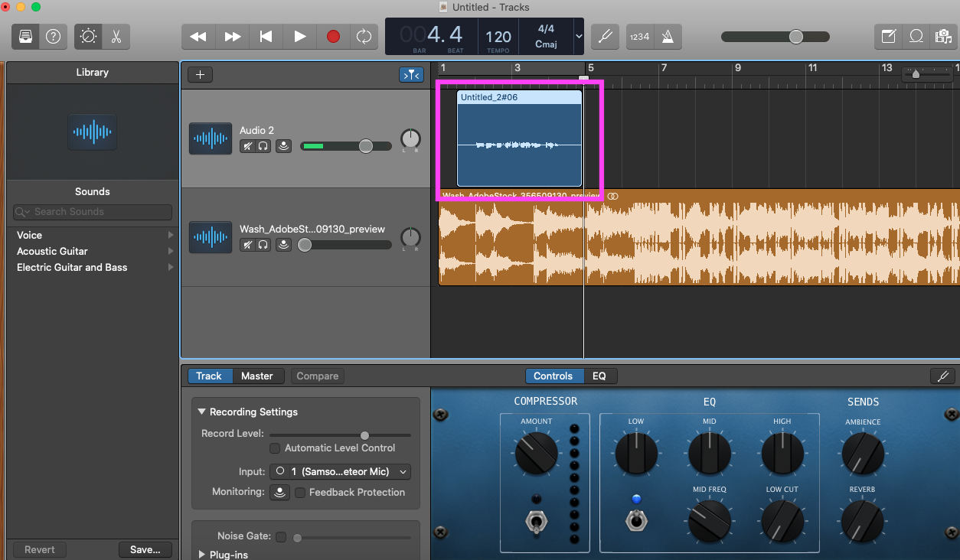
Task: Expand the Plug-ins section
Action: (202, 555)
